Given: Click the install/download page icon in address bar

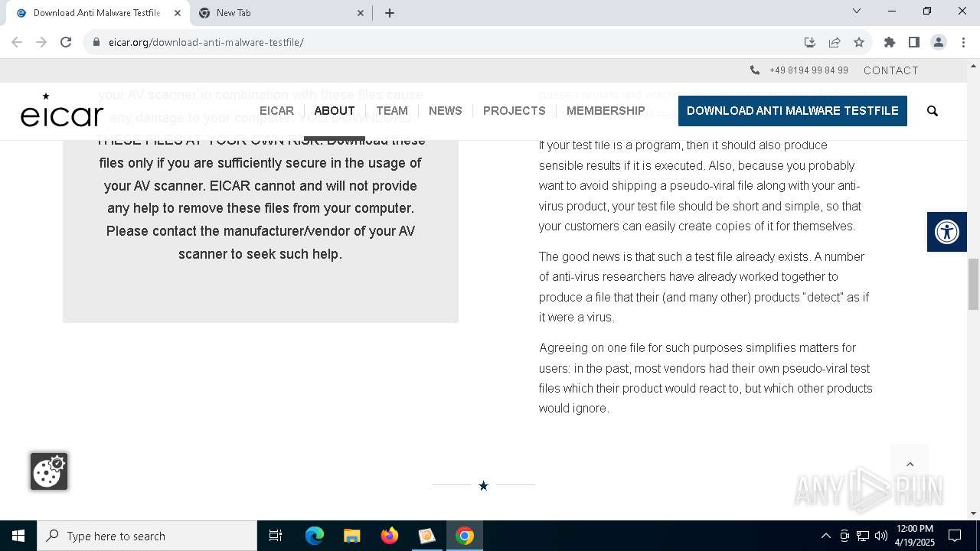Looking at the screenshot, I should point(810,42).
